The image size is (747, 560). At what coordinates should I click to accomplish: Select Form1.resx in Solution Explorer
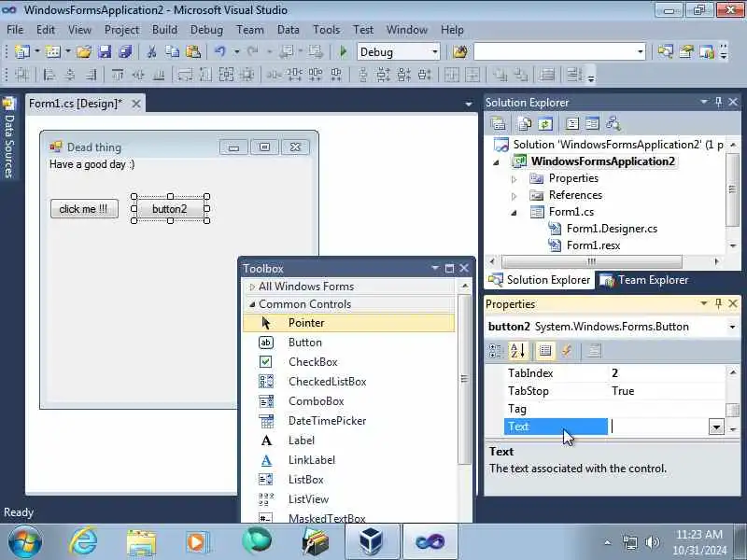pos(593,245)
